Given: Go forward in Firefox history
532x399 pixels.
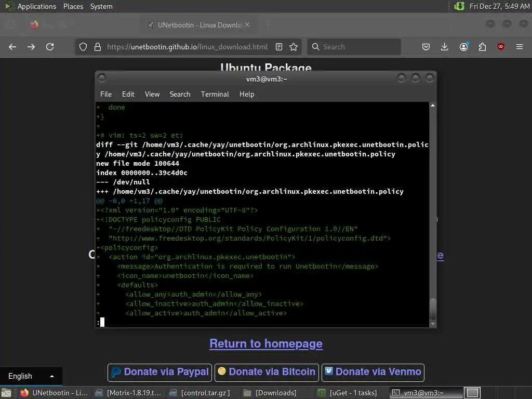Looking at the screenshot, I should tap(31, 47).
